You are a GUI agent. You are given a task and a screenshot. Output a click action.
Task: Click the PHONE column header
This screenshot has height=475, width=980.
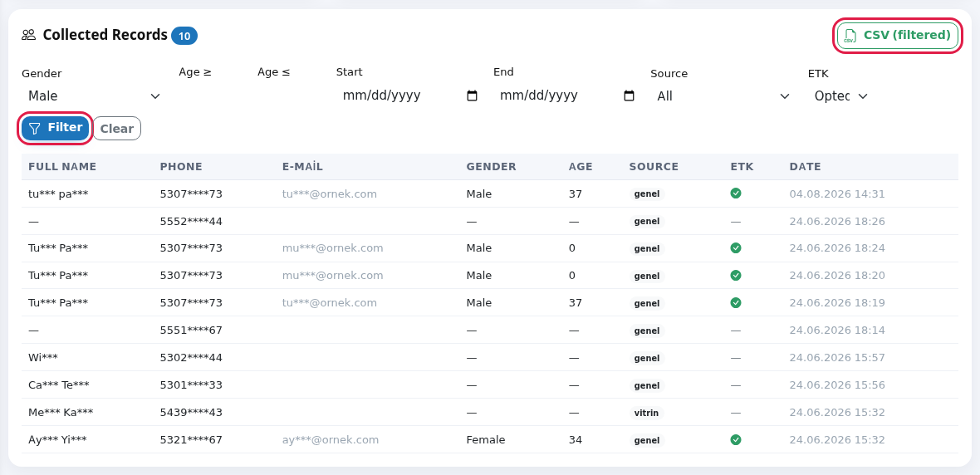tap(181, 167)
